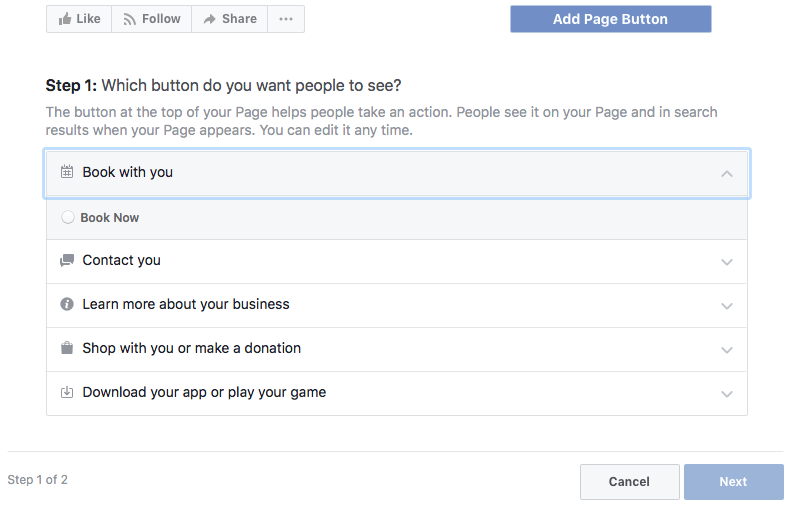This screenshot has width=790, height=505.
Task: Click the calendar icon beside Book with you
Action: (x=67, y=172)
